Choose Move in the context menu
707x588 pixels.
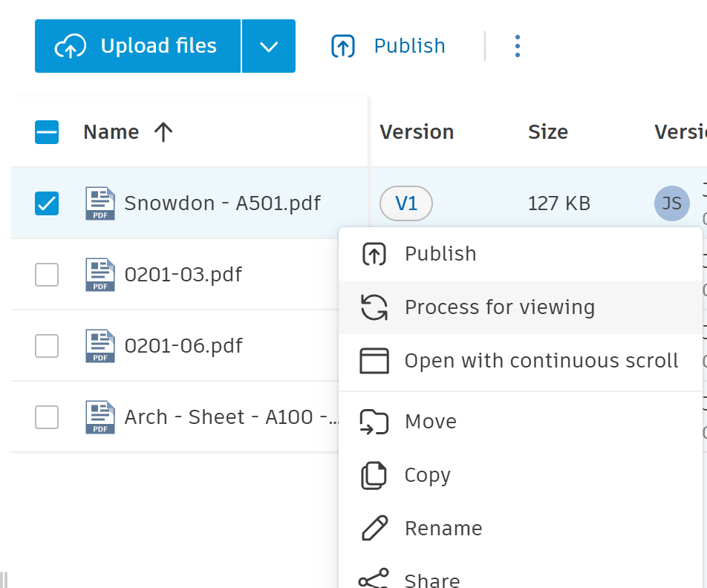pyautogui.click(x=521, y=422)
